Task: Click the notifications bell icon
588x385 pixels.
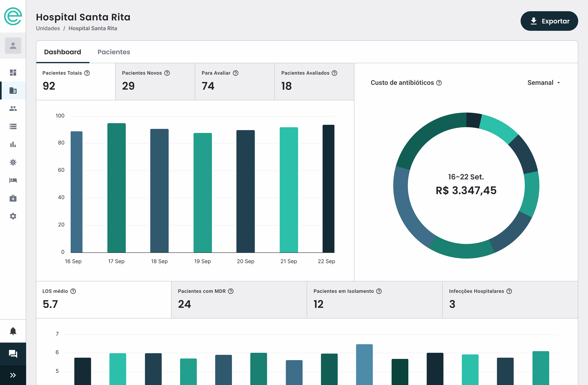Action: click(13, 331)
